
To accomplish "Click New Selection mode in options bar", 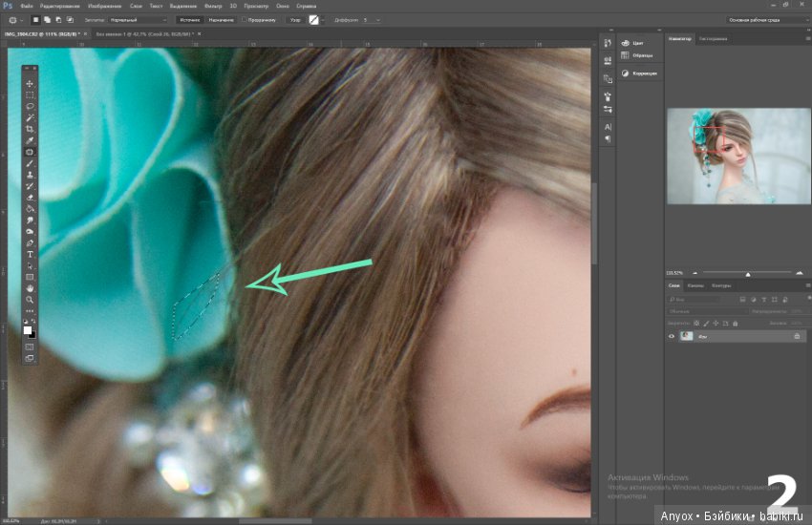I will [x=35, y=20].
